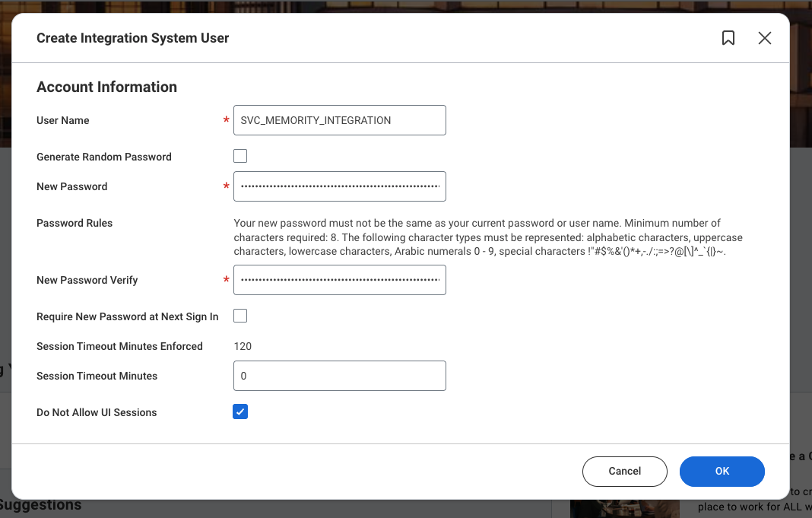Click the Session Timeout Minutes Enforced label
812x518 pixels.
click(119, 347)
